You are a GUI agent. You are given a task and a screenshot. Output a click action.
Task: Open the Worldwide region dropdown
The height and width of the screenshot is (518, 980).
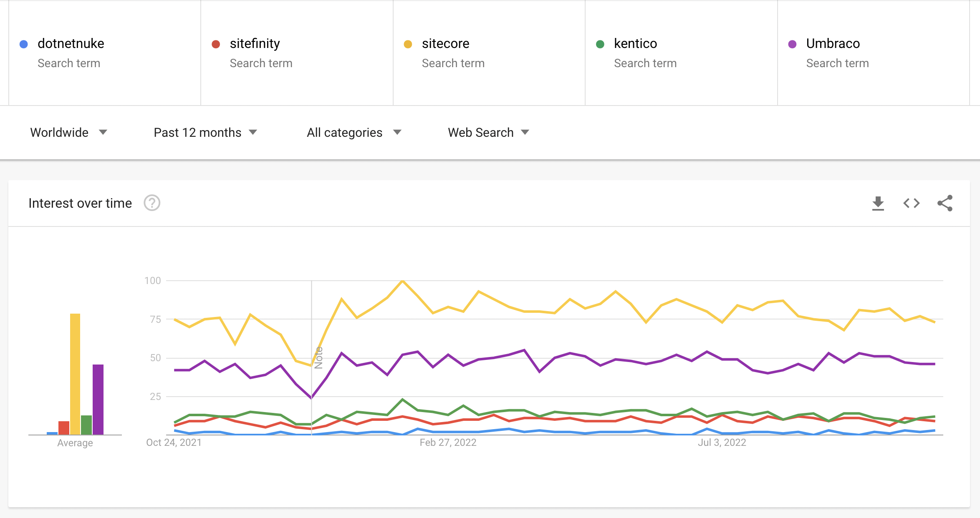69,133
